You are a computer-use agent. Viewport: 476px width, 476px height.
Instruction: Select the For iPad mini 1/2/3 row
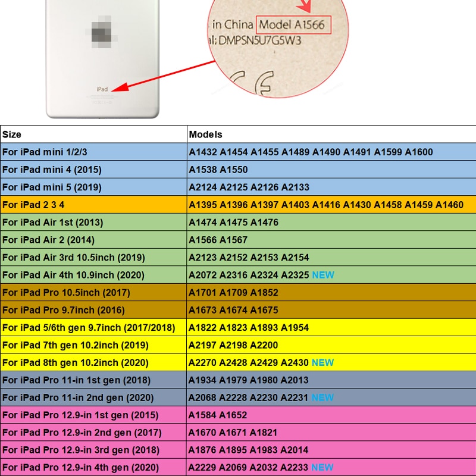pos(238,152)
